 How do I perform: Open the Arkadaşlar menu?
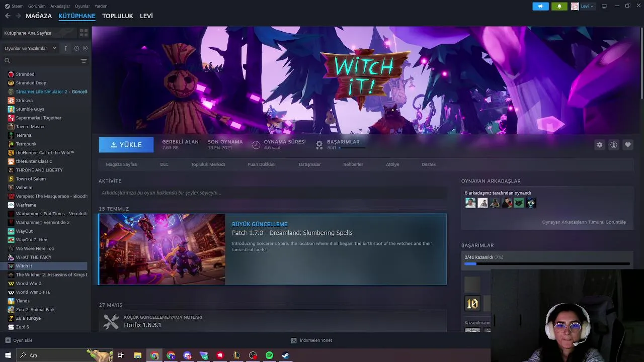(60, 6)
